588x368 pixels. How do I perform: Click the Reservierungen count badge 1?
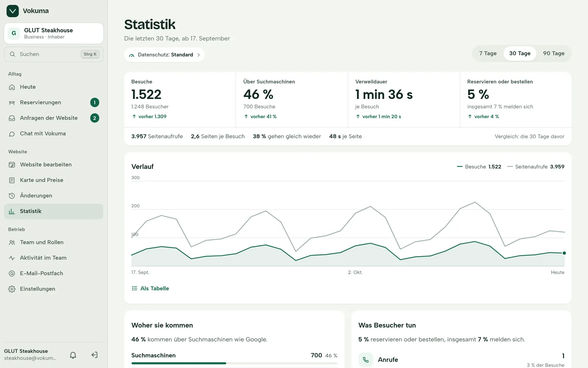94,103
